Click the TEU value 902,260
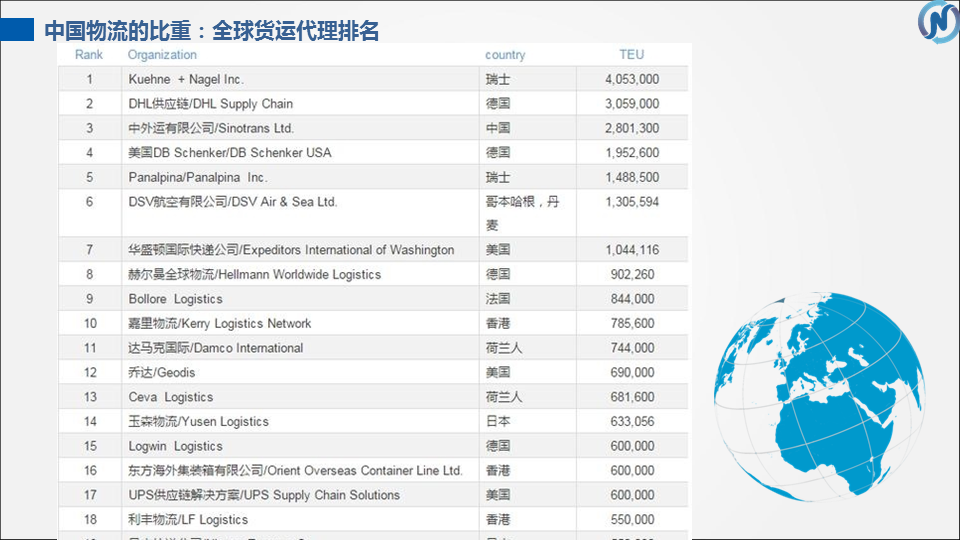 [x=632, y=274]
